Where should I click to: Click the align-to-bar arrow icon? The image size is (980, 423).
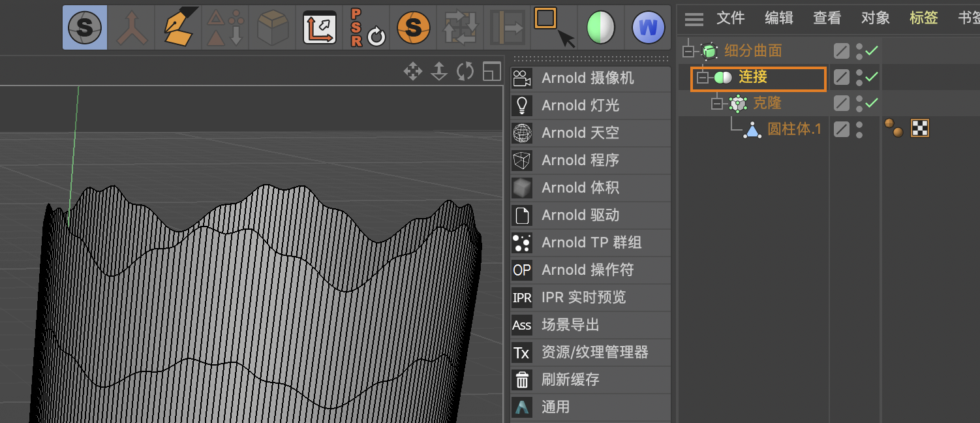tap(507, 28)
